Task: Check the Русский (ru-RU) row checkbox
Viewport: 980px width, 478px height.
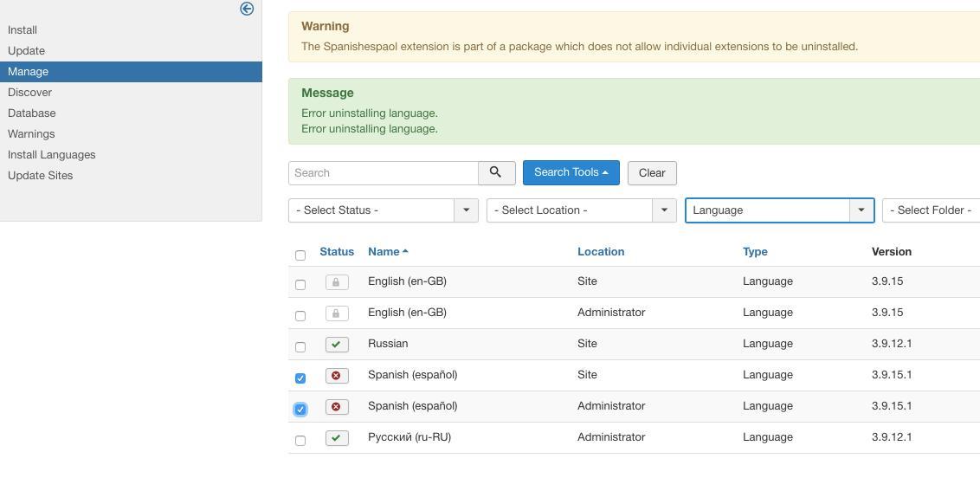Action: [300, 441]
